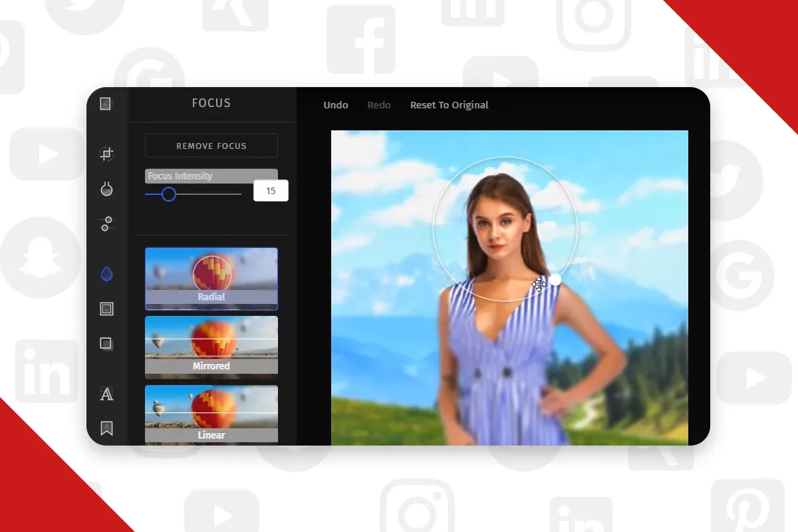Choose the Radial focus thumbnail
Screen dimensions: 798x532
tap(211, 279)
